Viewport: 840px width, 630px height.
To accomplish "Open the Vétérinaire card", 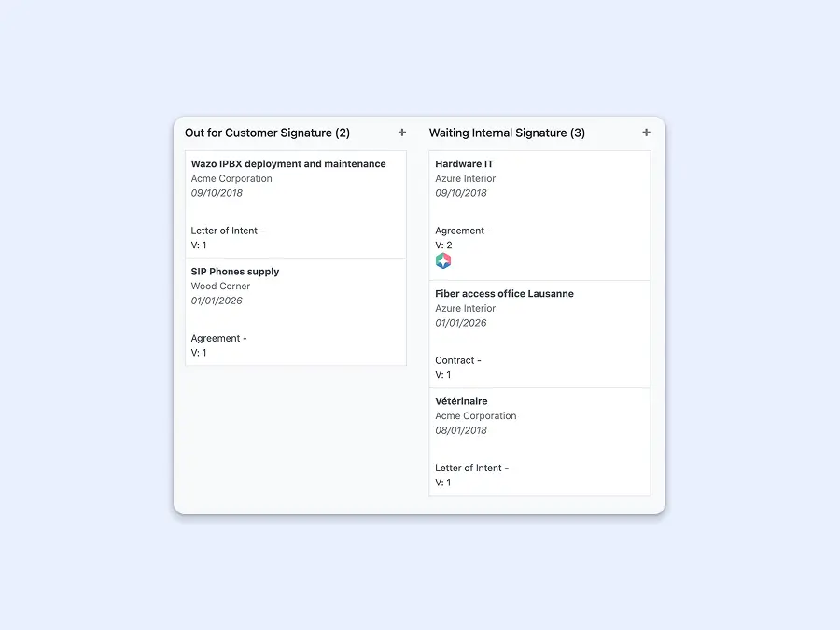I will tap(461, 401).
